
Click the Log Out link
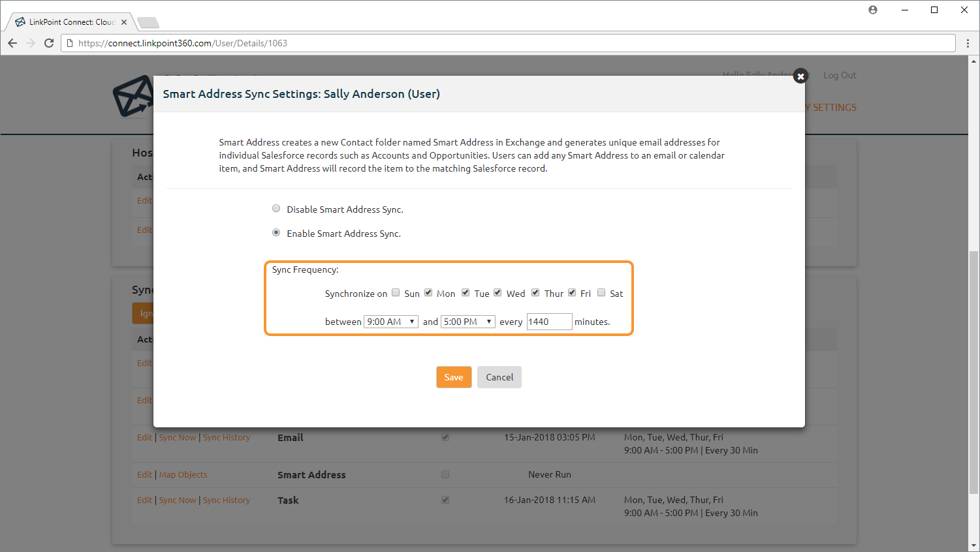point(840,75)
